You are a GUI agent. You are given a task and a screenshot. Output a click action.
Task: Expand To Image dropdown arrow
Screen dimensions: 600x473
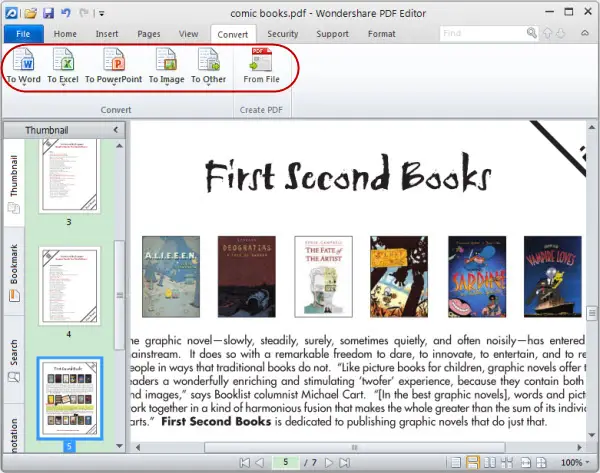coord(166,85)
